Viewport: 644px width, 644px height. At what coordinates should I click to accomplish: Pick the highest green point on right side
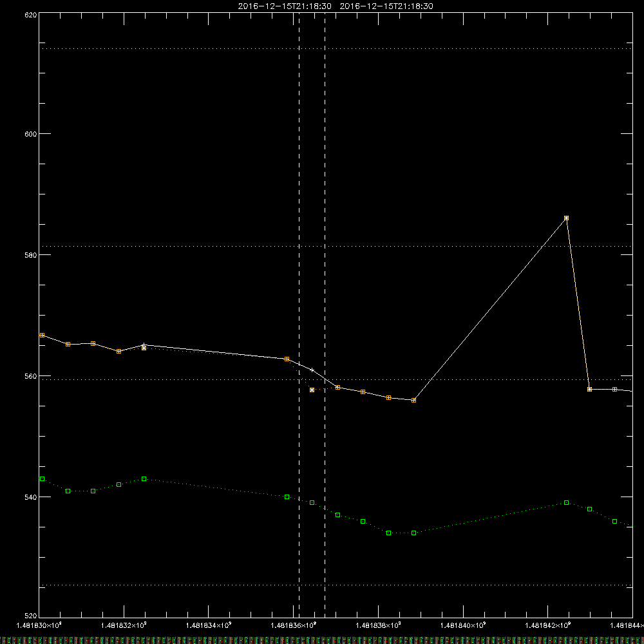[566, 503]
